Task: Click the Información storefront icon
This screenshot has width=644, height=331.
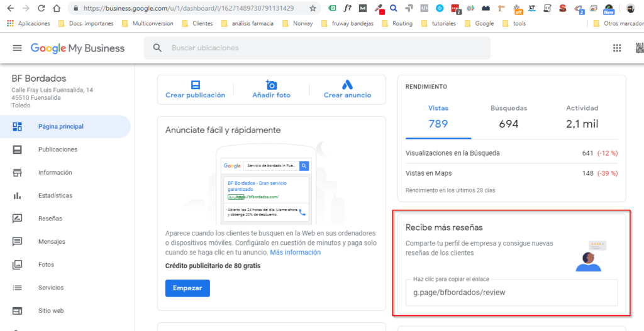Action: (x=17, y=173)
